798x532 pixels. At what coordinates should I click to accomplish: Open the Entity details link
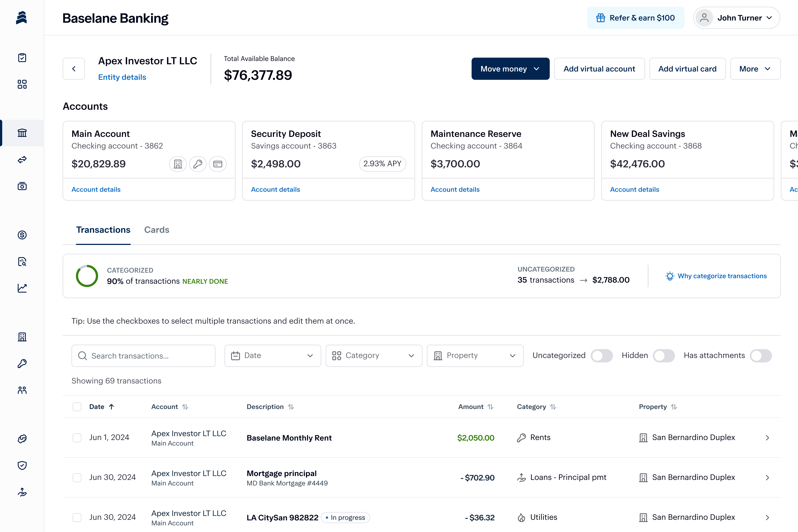click(x=122, y=77)
